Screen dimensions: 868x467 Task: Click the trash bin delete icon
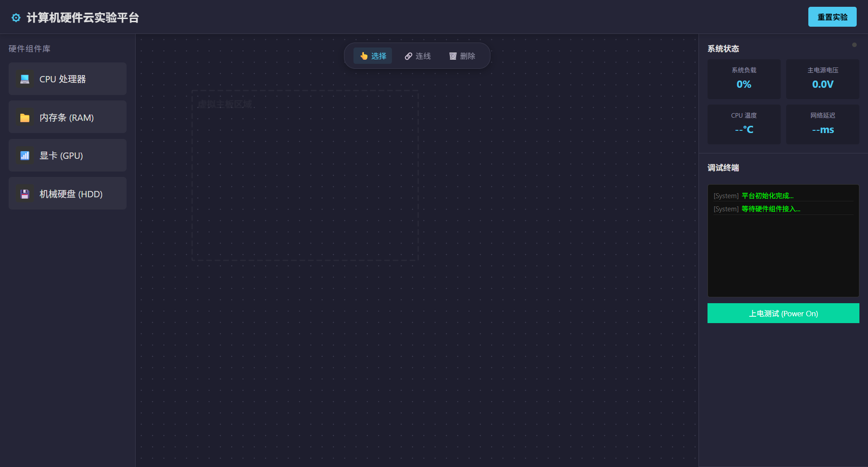(453, 56)
